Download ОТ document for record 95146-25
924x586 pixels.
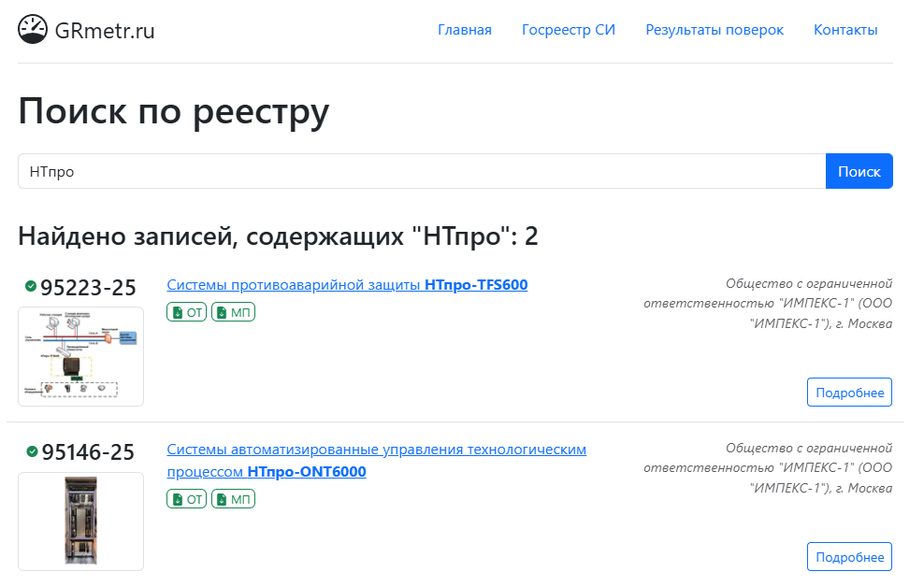coord(187,499)
